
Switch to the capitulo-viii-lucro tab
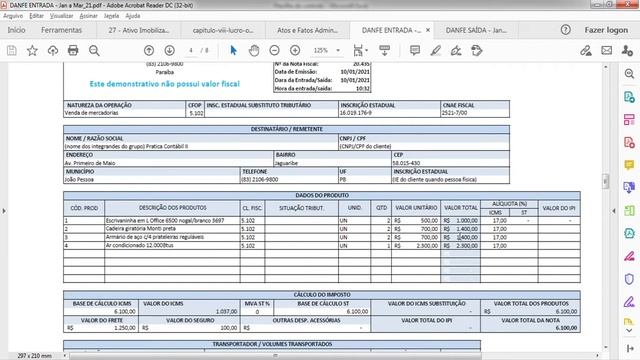223,30
